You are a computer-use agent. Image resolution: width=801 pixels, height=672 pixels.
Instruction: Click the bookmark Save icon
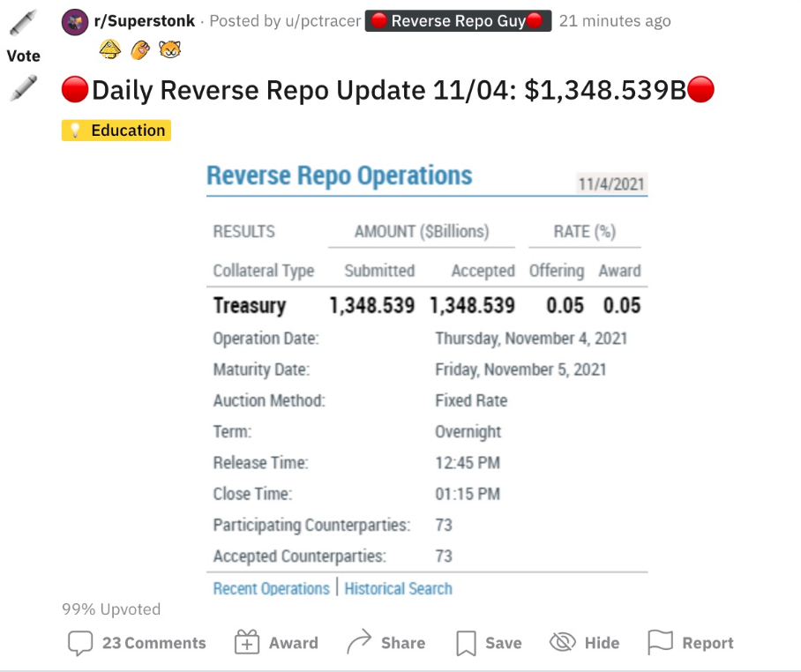pos(466,643)
